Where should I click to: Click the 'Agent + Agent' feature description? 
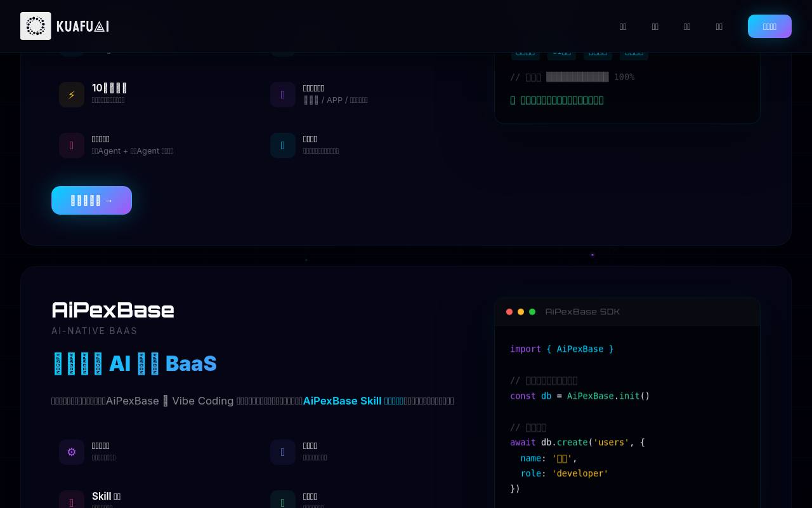133,151
